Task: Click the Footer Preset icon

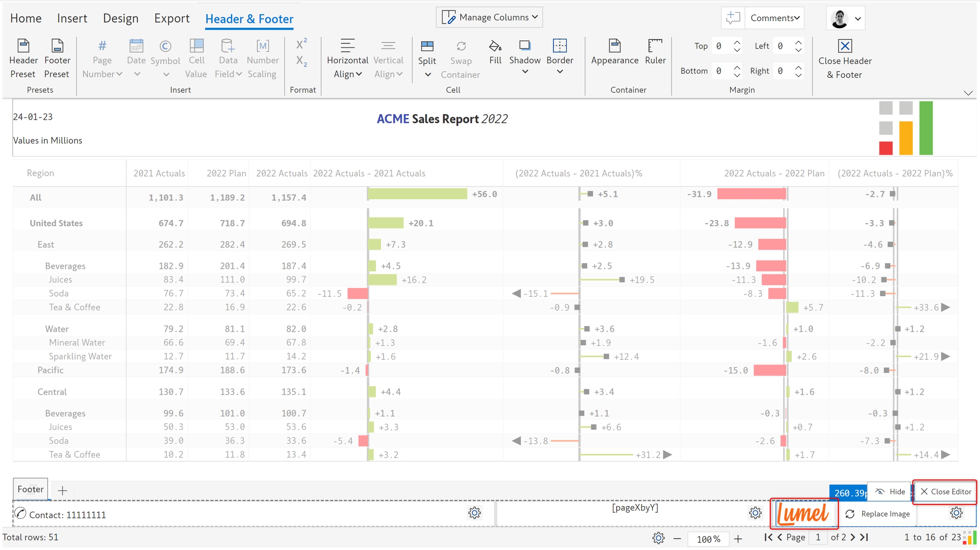Action: click(57, 46)
